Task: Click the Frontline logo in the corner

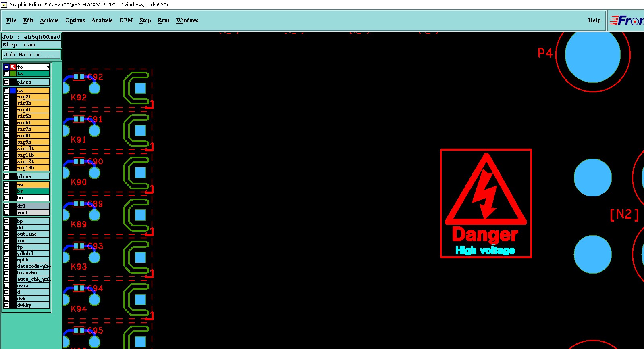Action: pos(626,21)
